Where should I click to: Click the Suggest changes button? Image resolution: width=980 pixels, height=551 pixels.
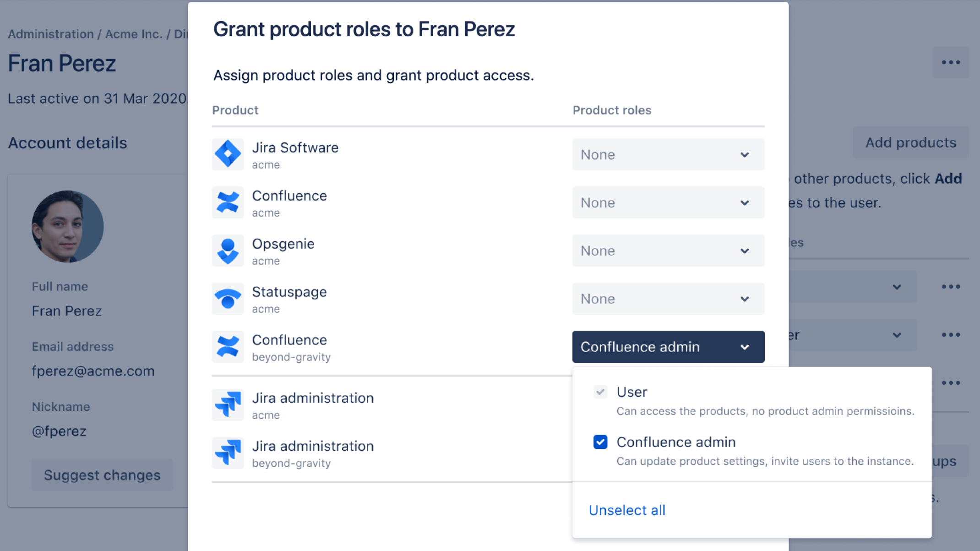click(x=102, y=475)
